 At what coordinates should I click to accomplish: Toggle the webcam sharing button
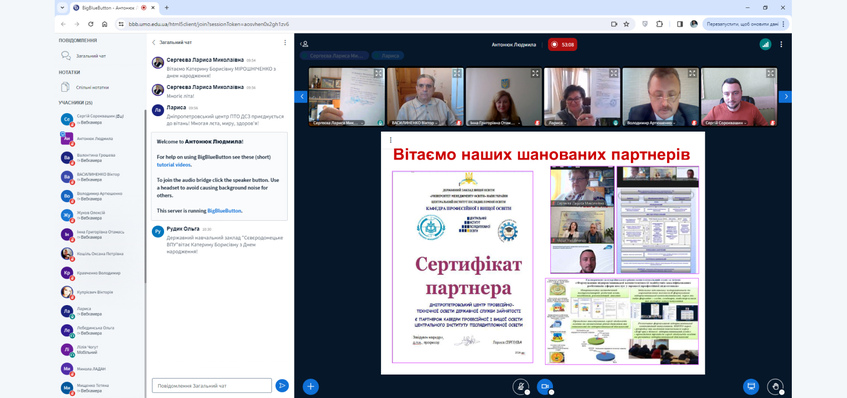click(x=544, y=386)
